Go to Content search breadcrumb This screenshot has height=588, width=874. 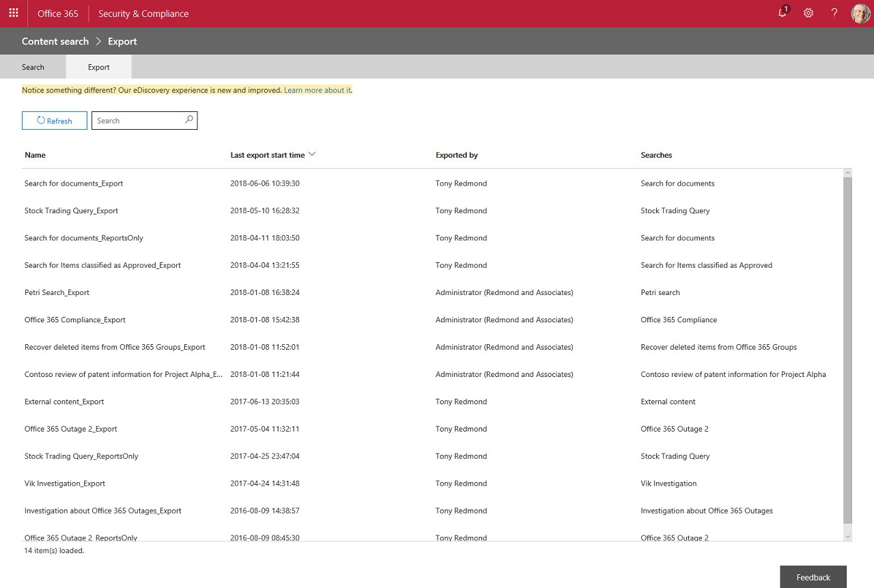click(x=55, y=41)
